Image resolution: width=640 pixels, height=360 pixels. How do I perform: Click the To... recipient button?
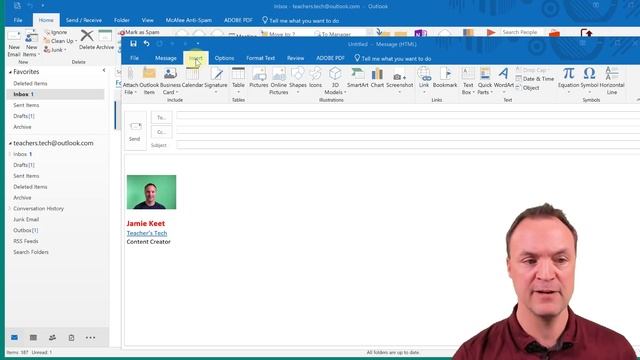point(162,118)
